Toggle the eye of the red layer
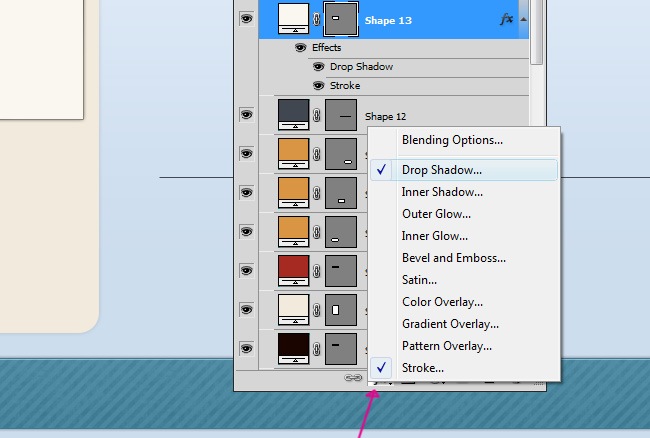Screen dimensions: 650x438 coord(246,271)
